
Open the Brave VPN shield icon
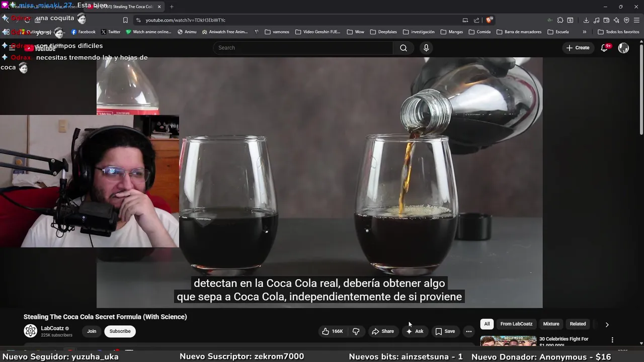[626, 20]
